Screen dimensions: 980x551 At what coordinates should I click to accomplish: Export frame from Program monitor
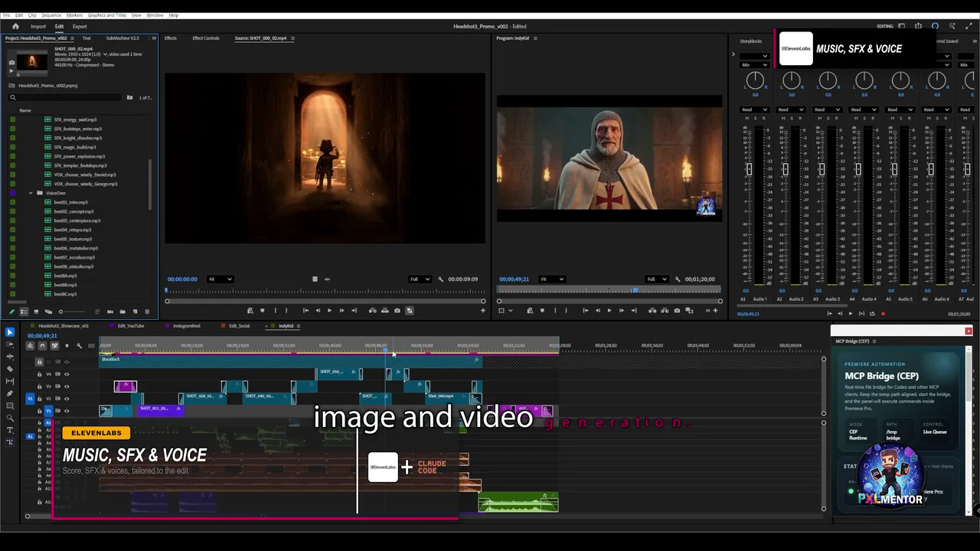[677, 310]
